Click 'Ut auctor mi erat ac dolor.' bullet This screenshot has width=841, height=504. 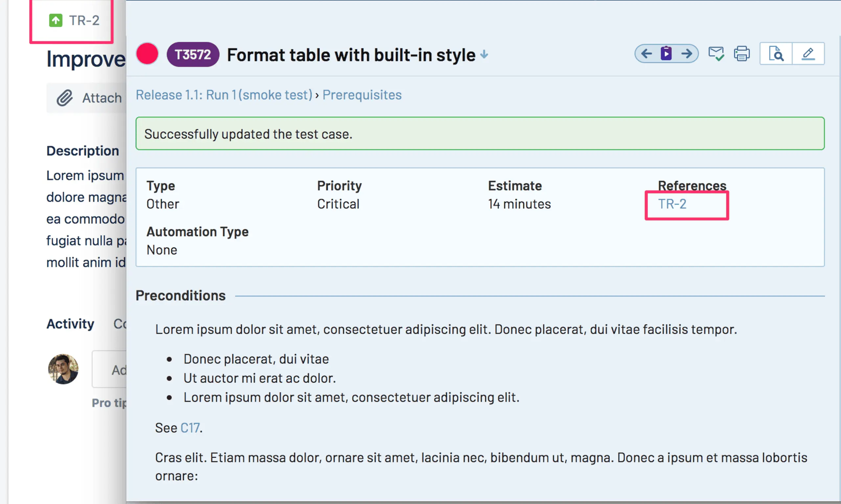click(x=260, y=378)
